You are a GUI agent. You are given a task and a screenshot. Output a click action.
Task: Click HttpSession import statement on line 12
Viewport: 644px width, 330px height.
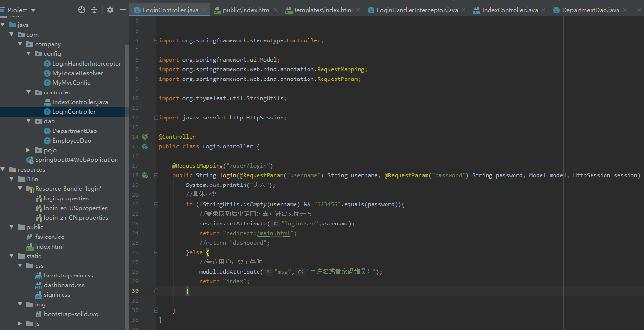pyautogui.click(x=223, y=118)
